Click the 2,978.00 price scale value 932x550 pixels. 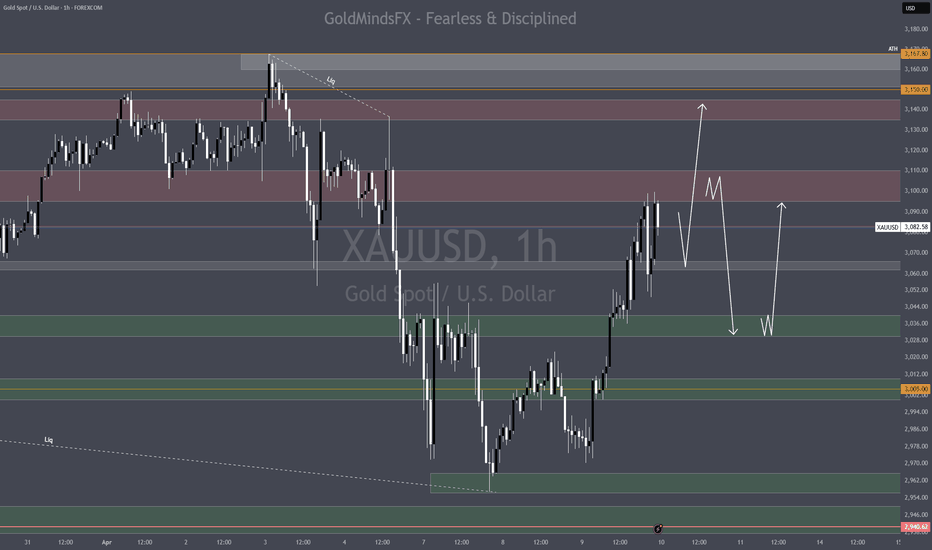916,446
